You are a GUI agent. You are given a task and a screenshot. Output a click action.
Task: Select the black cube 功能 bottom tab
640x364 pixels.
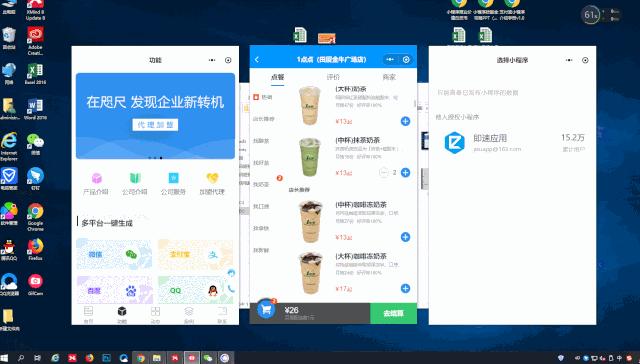(x=122, y=315)
